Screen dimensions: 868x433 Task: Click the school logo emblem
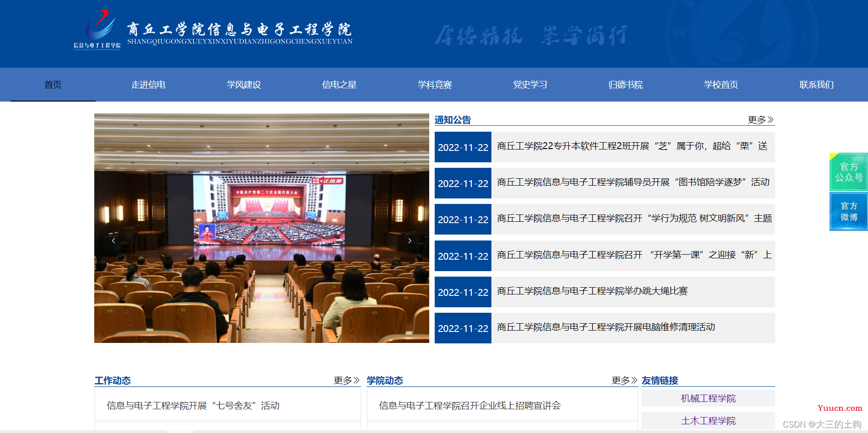pyautogui.click(x=97, y=28)
